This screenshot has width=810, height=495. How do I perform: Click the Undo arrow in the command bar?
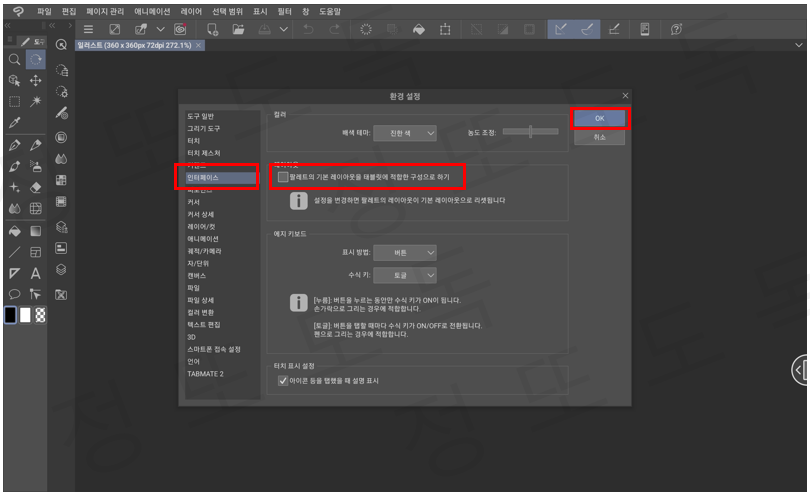tap(308, 29)
